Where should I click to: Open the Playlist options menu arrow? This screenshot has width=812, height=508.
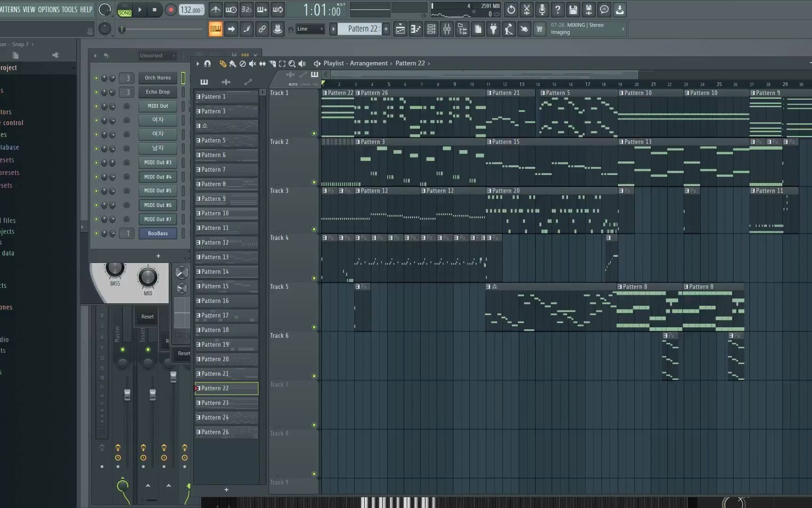pyautogui.click(x=197, y=63)
